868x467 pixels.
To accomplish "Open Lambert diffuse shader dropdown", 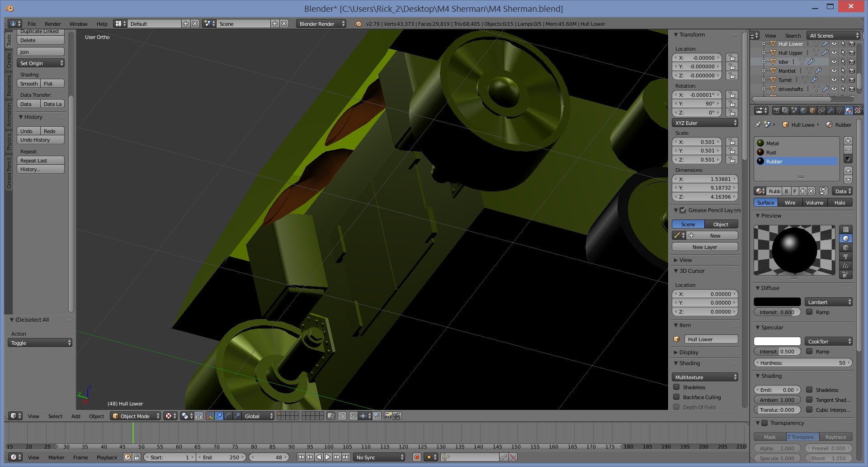I will click(829, 302).
